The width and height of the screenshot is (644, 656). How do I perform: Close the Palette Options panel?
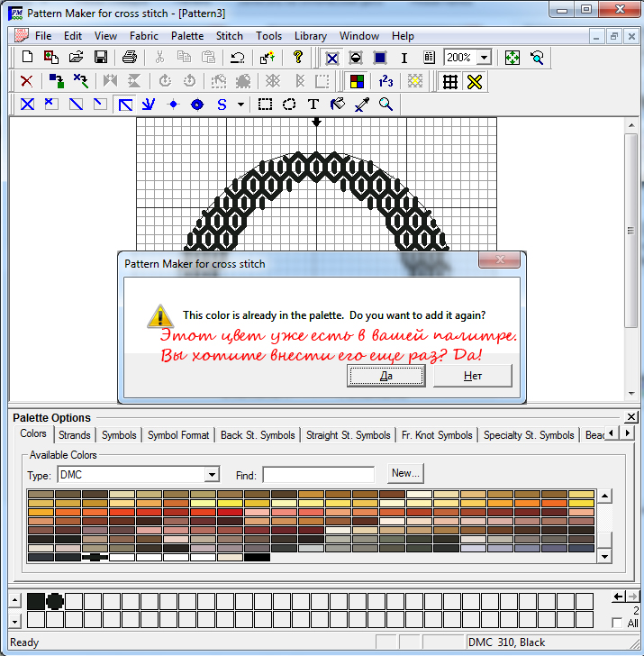click(630, 416)
